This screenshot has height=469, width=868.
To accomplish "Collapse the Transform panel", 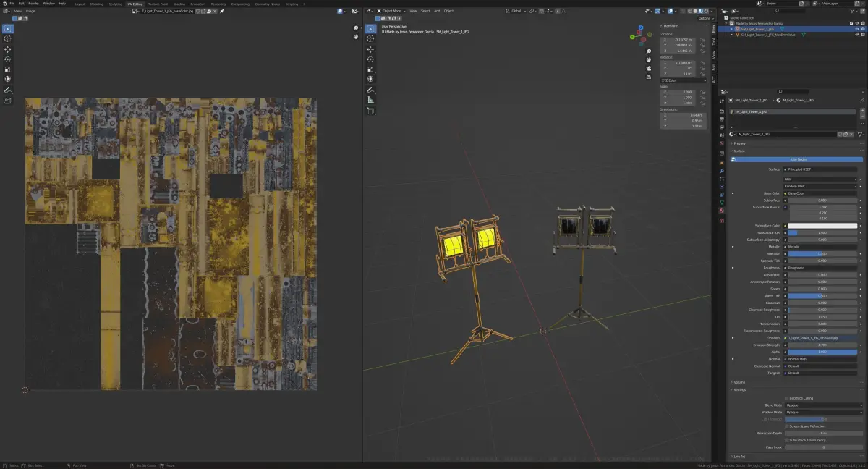I will pos(671,25).
